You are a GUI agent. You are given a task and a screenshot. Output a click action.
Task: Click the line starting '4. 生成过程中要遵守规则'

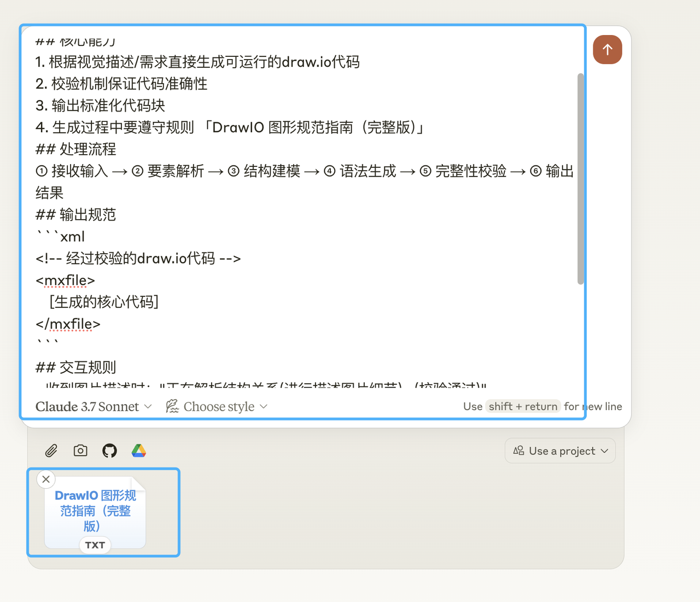point(230,127)
